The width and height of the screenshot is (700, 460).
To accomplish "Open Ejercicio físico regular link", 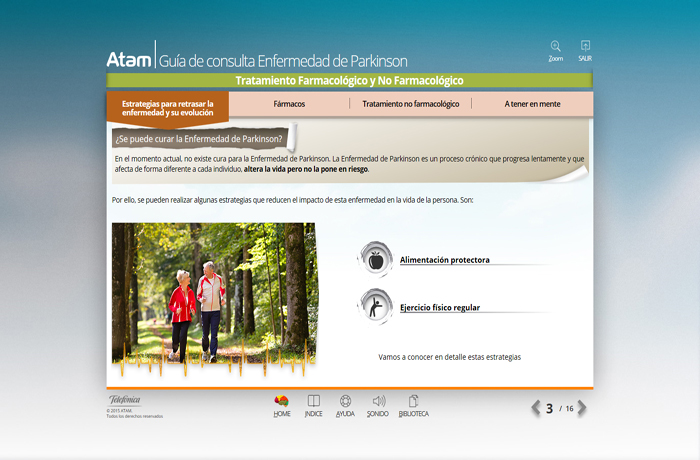I will [x=440, y=307].
